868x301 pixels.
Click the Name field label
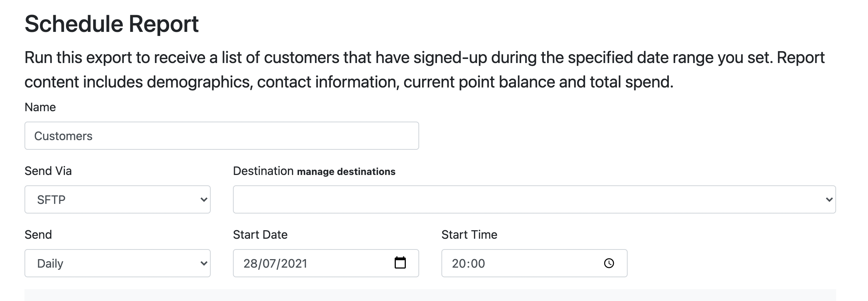(x=40, y=107)
